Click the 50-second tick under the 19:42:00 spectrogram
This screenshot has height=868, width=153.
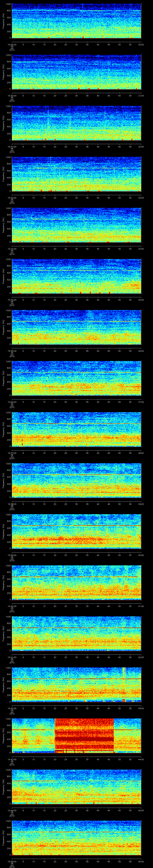click(119, 708)
